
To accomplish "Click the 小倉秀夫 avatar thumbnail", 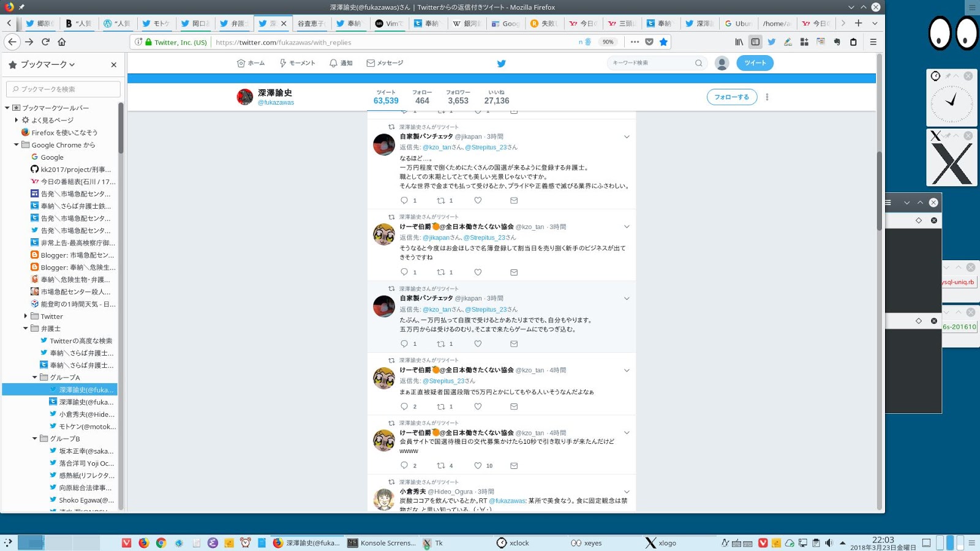I will [384, 500].
